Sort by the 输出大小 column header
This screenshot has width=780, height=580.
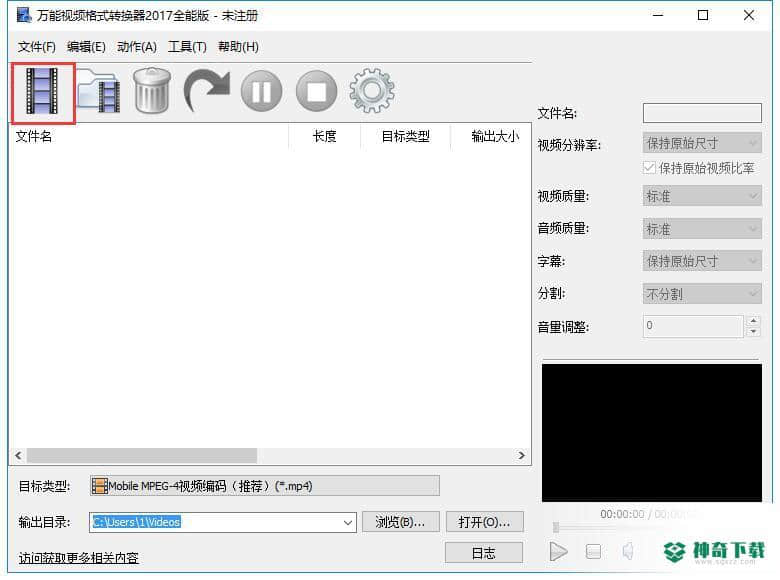click(x=491, y=136)
